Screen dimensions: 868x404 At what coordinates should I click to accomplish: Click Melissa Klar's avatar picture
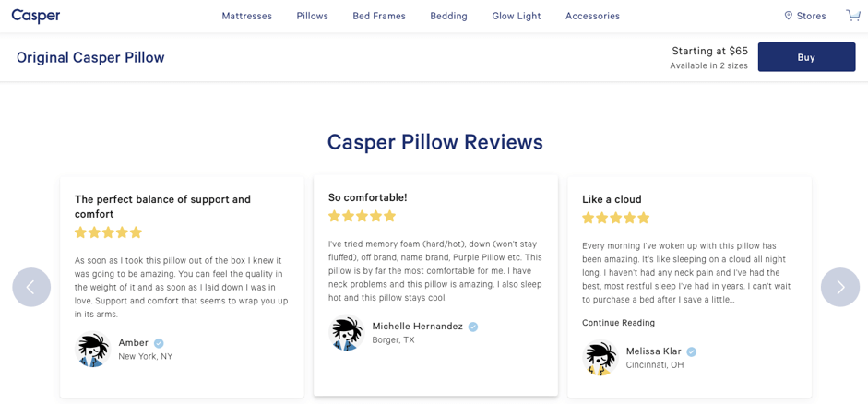point(600,358)
